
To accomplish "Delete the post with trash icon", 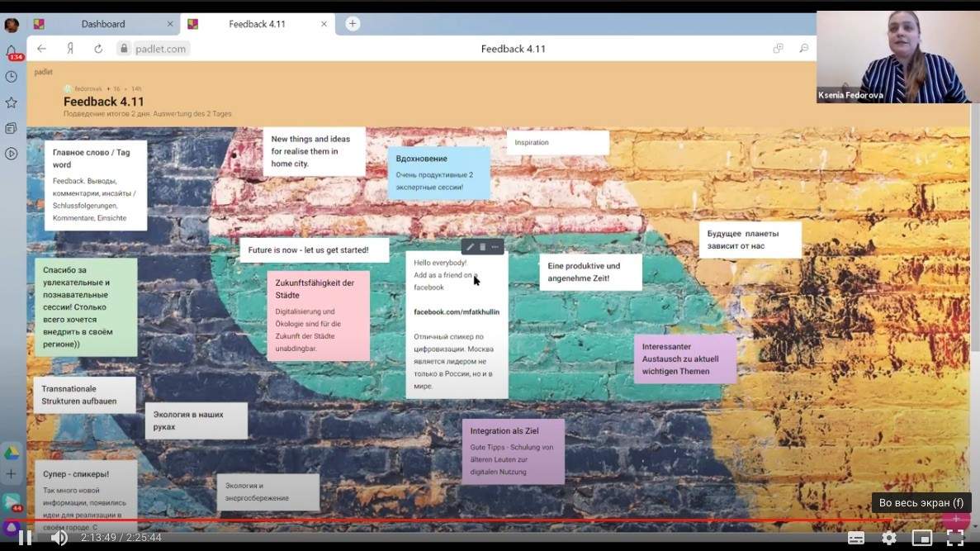I will pyautogui.click(x=482, y=247).
